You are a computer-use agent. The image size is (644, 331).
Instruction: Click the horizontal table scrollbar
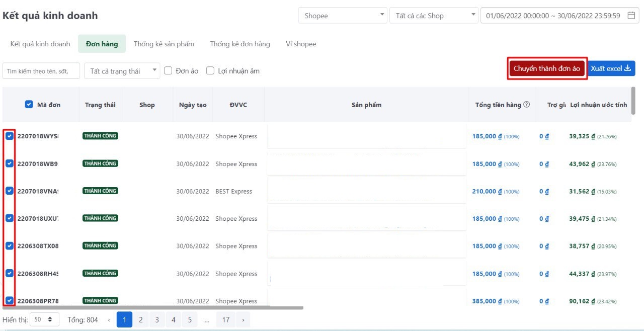click(153, 307)
